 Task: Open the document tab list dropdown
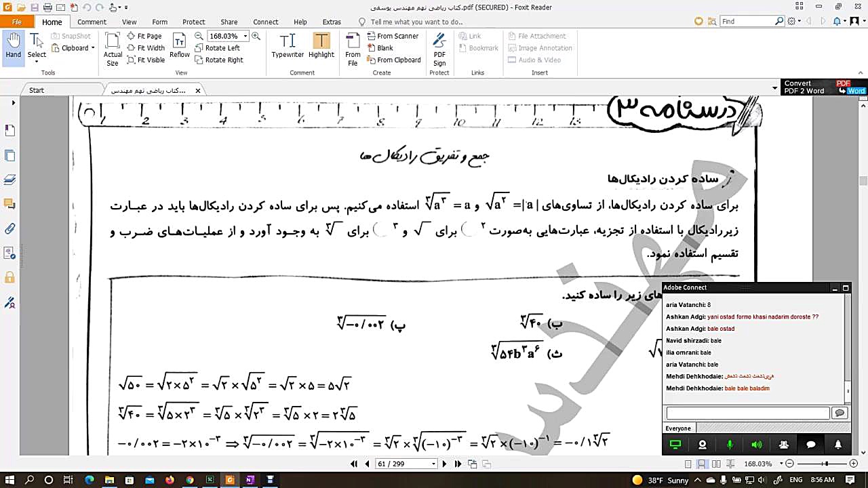(775, 88)
